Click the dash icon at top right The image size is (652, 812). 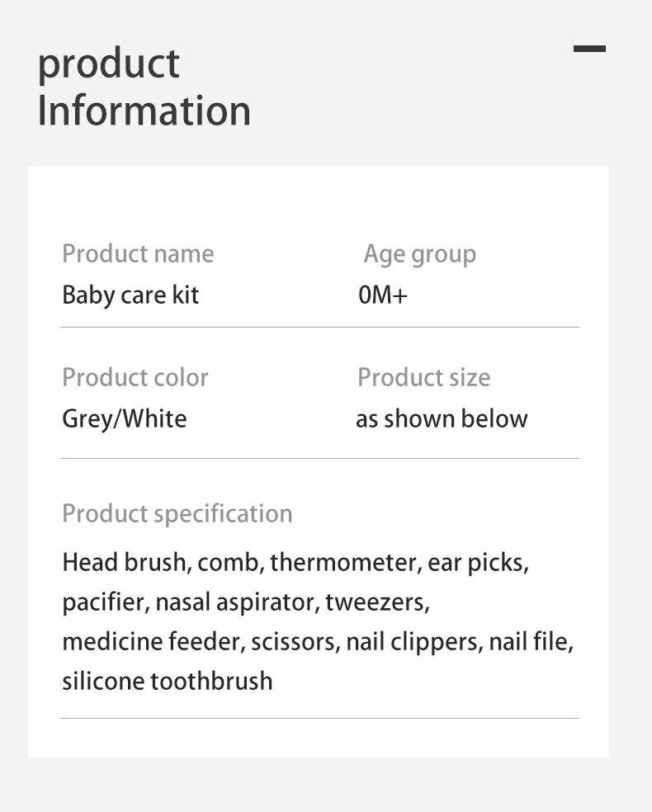pos(589,49)
